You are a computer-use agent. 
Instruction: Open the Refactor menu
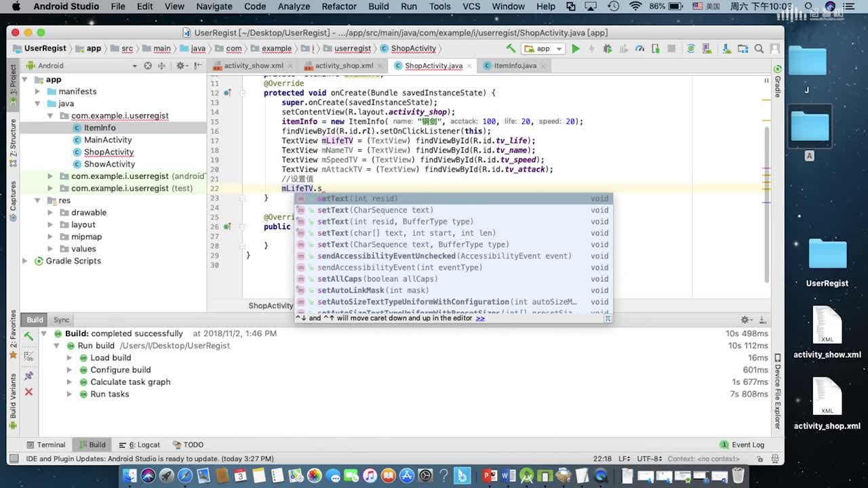[x=339, y=7]
